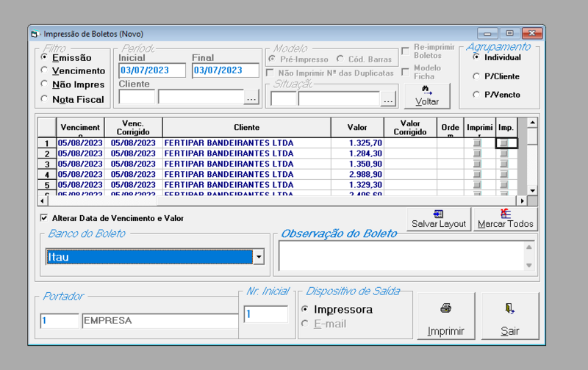The image size is (588, 370).
Task: Click Marcar Todos to check all rows
Action: (505, 219)
